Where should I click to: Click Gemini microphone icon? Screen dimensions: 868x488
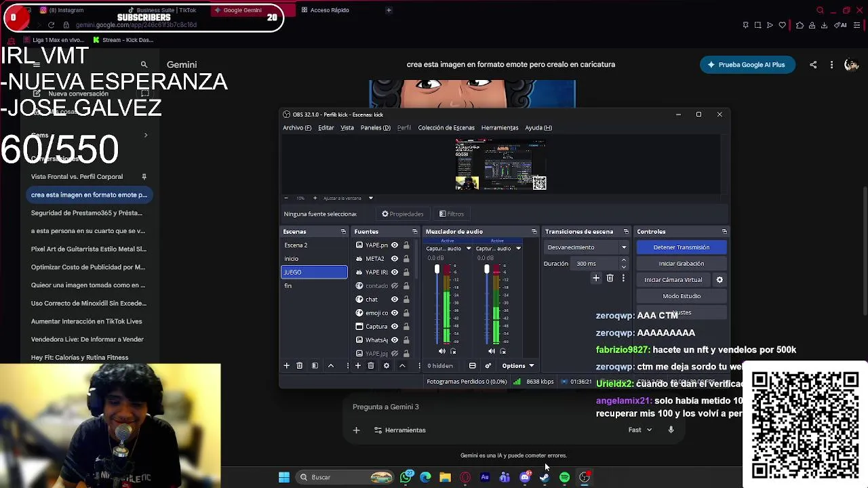(671, 430)
